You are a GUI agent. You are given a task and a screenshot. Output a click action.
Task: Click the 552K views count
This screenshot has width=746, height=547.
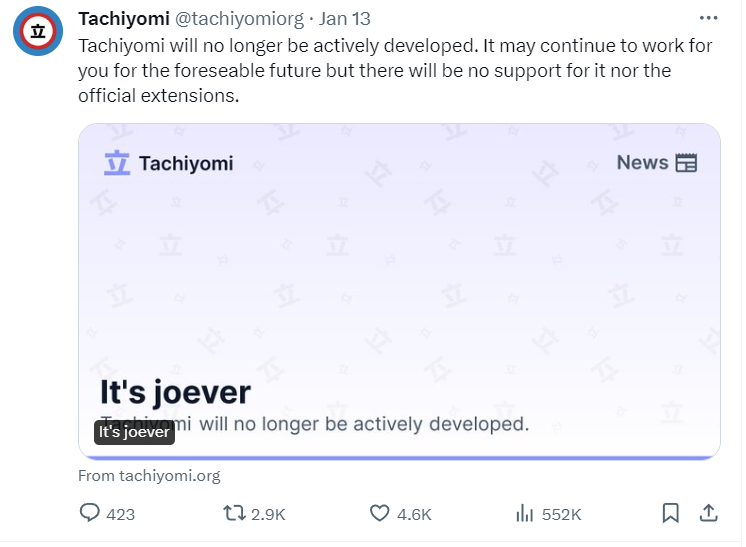point(561,514)
